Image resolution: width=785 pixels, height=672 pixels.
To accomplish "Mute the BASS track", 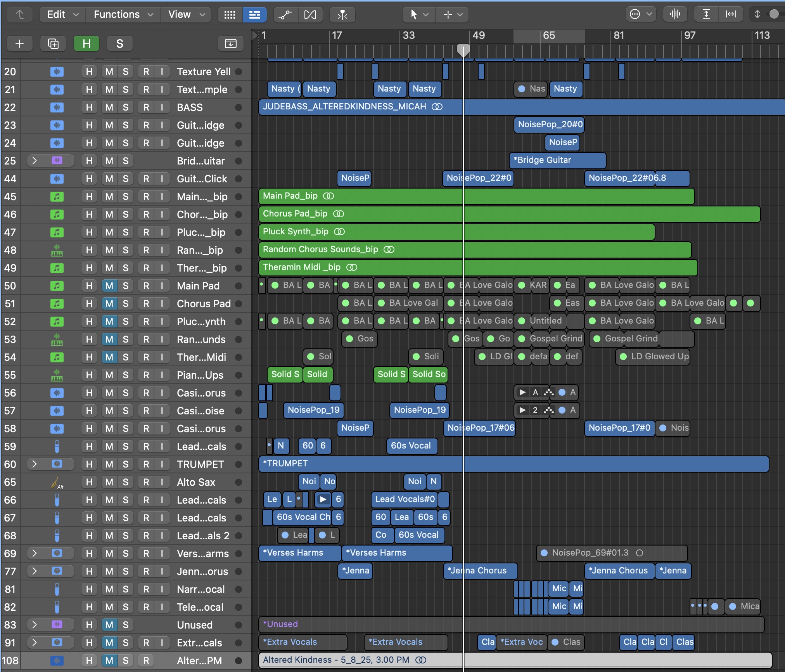I will click(x=109, y=107).
